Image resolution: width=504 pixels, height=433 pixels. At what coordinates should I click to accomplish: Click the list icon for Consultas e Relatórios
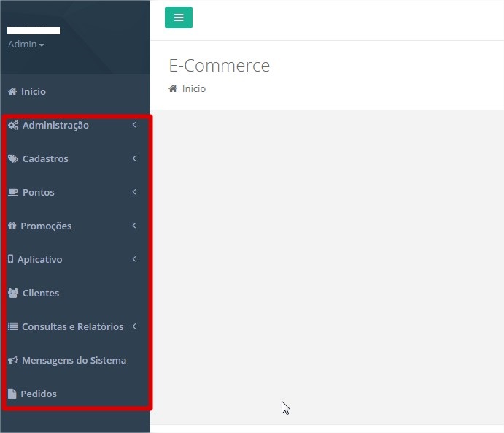pos(12,327)
